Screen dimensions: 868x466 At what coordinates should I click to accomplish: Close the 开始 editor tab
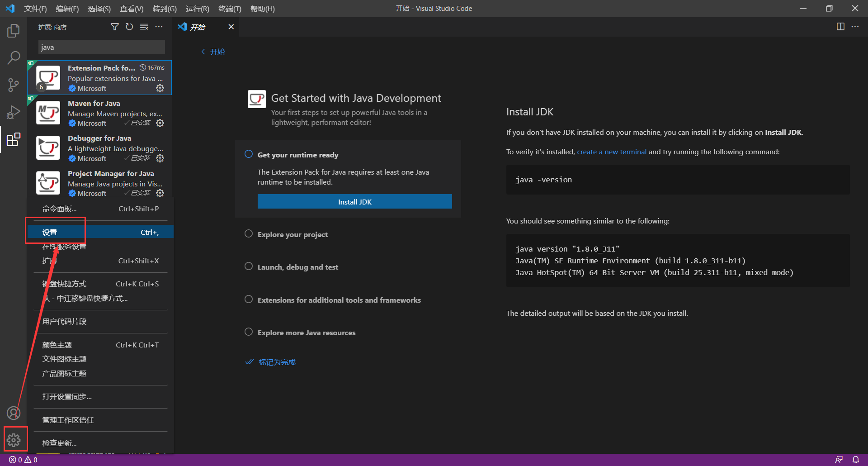[231, 27]
